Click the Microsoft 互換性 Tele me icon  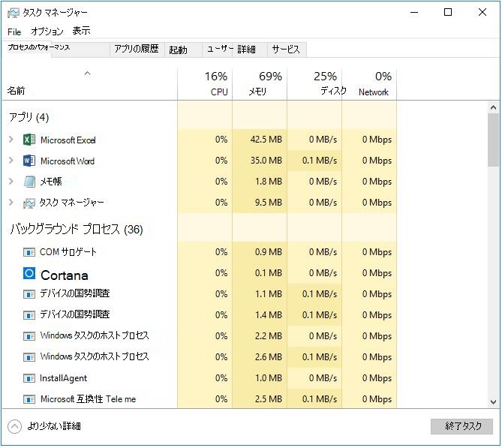point(29,400)
